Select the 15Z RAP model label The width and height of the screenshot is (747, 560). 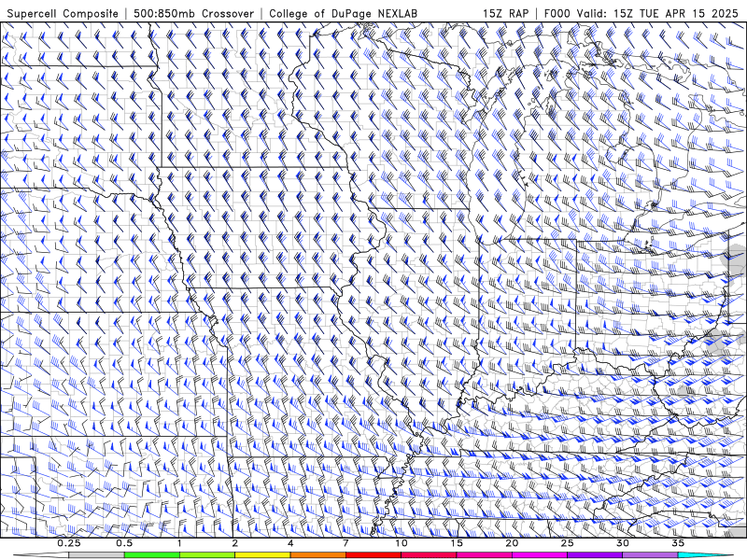[x=505, y=13]
